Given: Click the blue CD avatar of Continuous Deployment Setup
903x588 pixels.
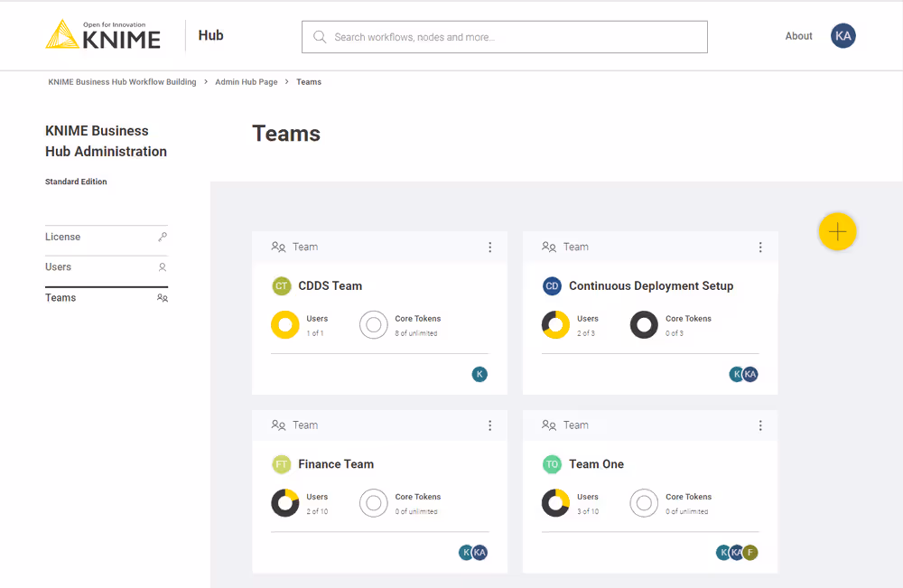Looking at the screenshot, I should tap(552, 285).
